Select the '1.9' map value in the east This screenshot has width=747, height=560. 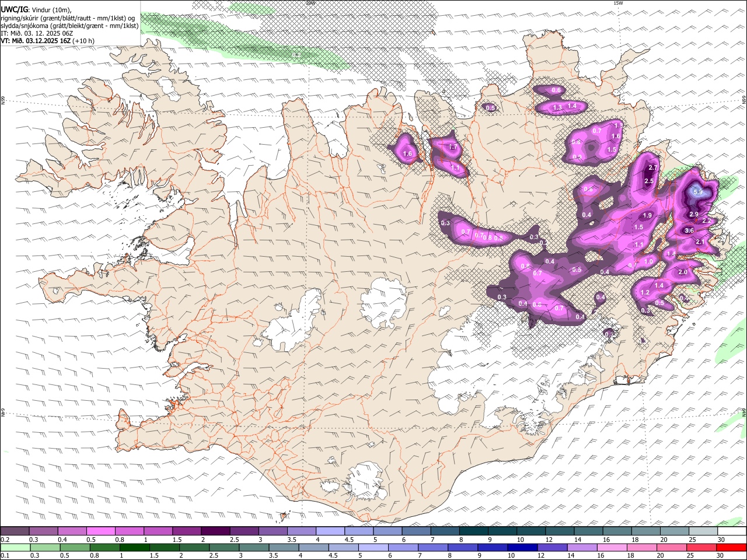647,216
